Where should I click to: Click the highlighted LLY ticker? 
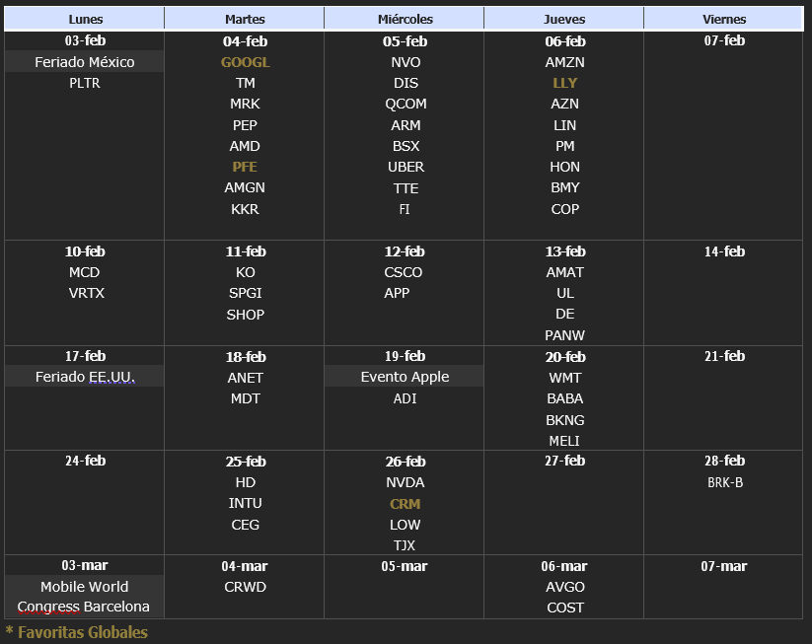(x=564, y=83)
